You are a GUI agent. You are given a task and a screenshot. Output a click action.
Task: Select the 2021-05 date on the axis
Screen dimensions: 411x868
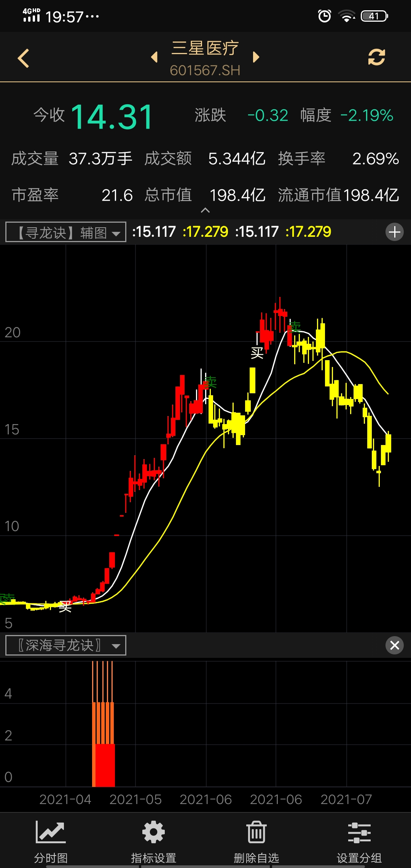[135, 799]
